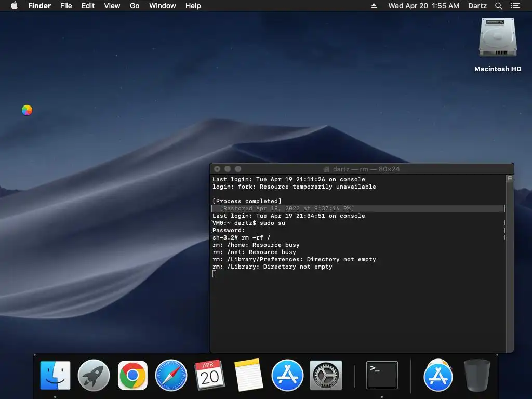Open Spotlight search magnifier
This screenshot has width=532, height=399.
498,6
